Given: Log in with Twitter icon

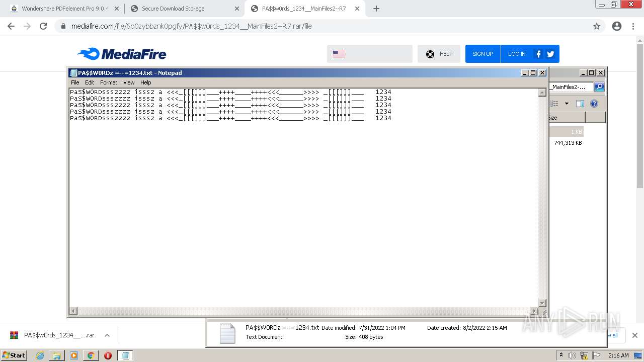Looking at the screenshot, I should click(x=550, y=54).
